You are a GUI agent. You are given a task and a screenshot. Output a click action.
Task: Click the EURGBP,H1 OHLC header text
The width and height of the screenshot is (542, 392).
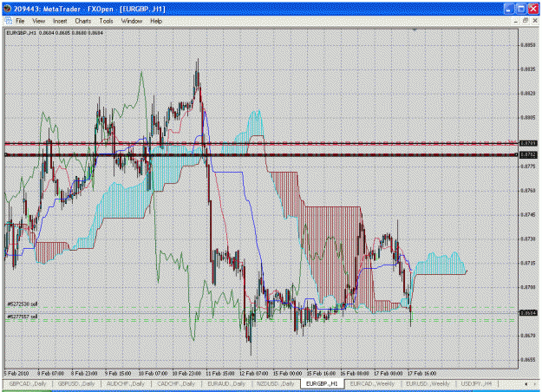pyautogui.click(x=55, y=33)
